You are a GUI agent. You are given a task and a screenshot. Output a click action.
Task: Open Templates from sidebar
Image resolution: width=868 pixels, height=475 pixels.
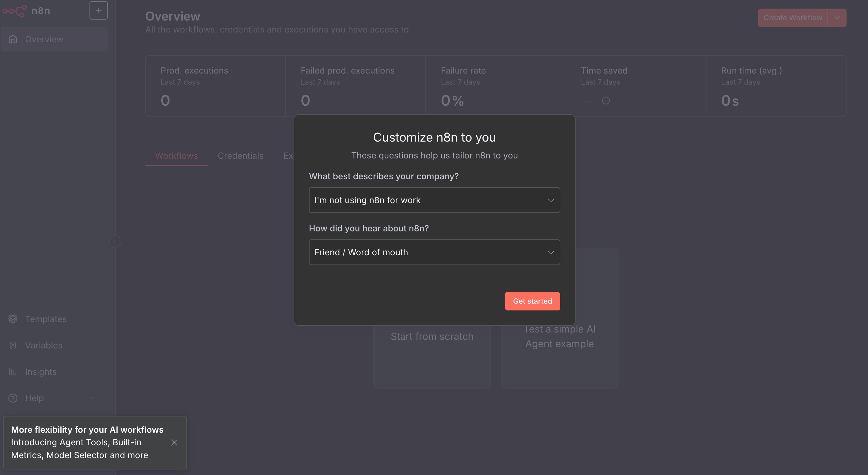click(x=46, y=319)
